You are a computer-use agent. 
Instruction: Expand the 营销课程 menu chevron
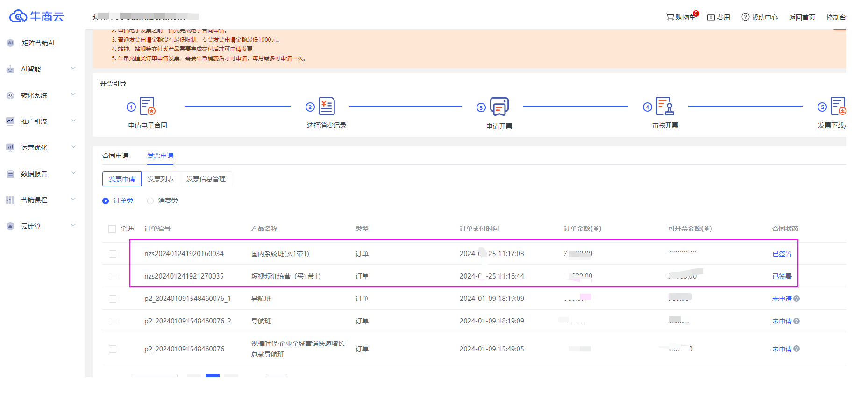73,200
